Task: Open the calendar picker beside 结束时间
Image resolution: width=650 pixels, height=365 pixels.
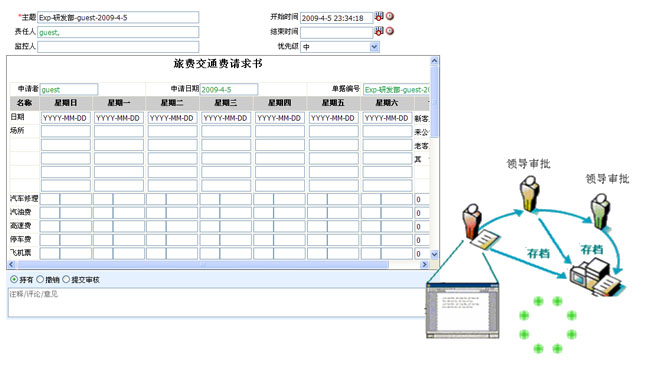Action: (379, 31)
